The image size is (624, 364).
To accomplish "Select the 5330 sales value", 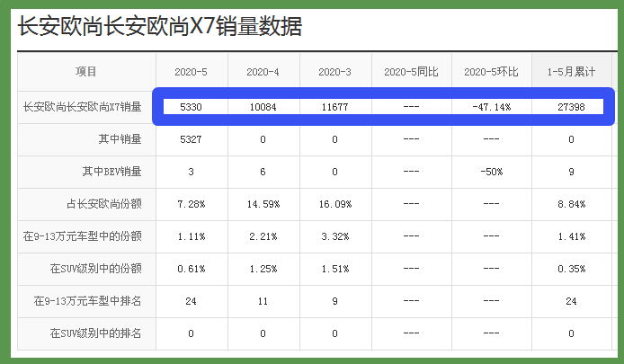I will [191, 107].
